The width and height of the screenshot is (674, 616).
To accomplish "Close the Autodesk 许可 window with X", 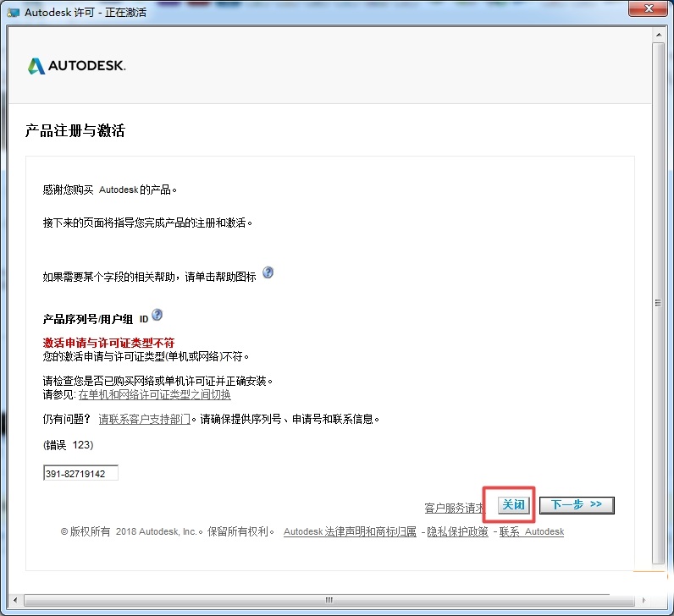I will coord(649,8).
